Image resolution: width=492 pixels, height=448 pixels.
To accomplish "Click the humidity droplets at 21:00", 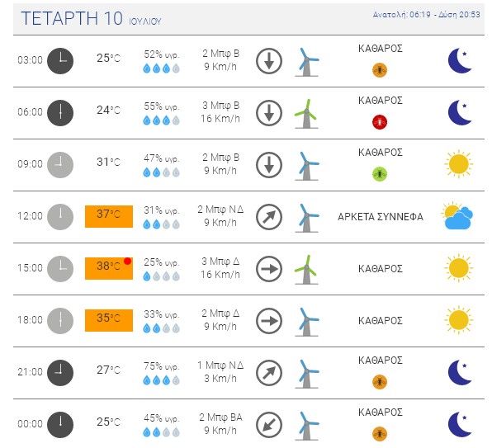I will (161, 380).
